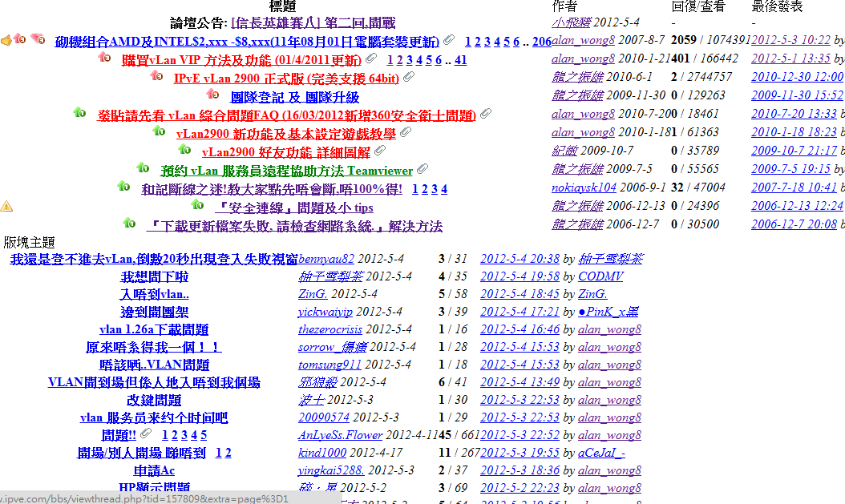Open the 砌機組合AMD及INTEL thread

pos(247,42)
